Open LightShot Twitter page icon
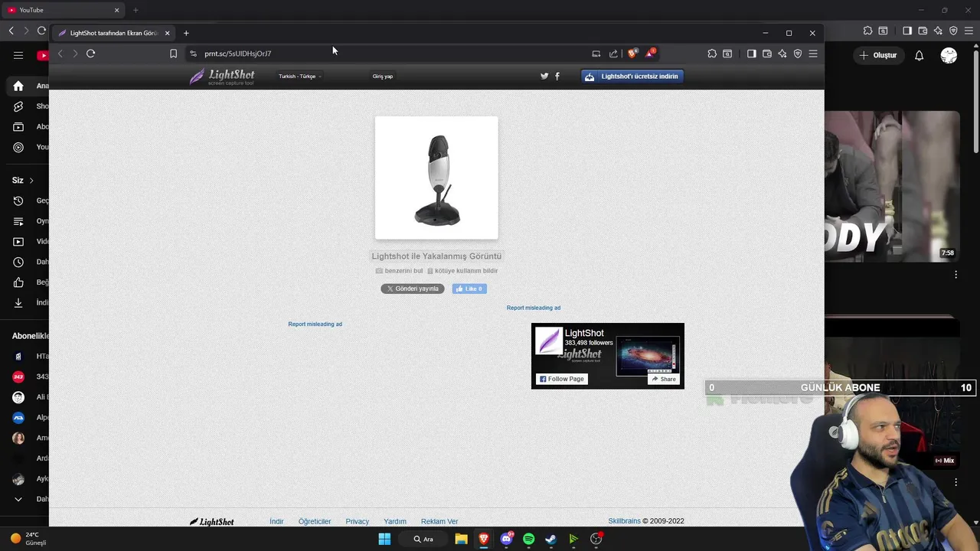Image resolution: width=980 pixels, height=551 pixels. [544, 76]
